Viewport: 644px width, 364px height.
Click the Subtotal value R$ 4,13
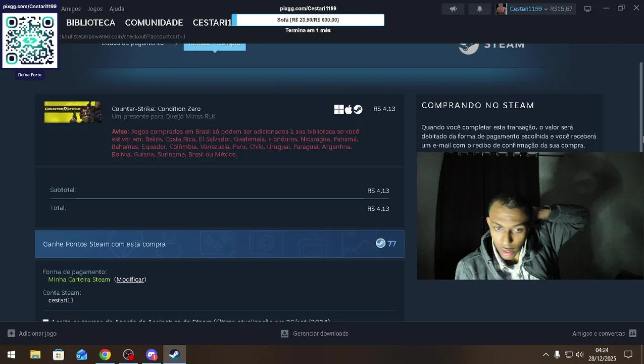click(x=378, y=191)
